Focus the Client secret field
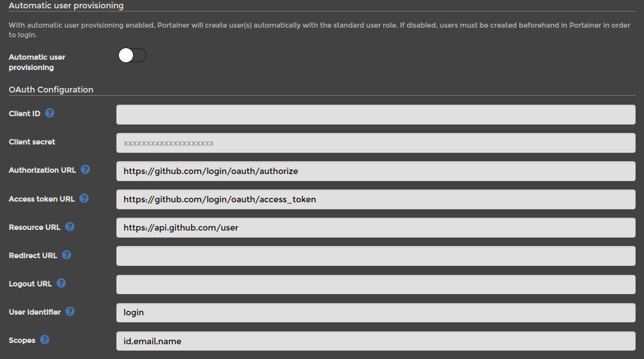This screenshot has height=359, width=644. 376,143
